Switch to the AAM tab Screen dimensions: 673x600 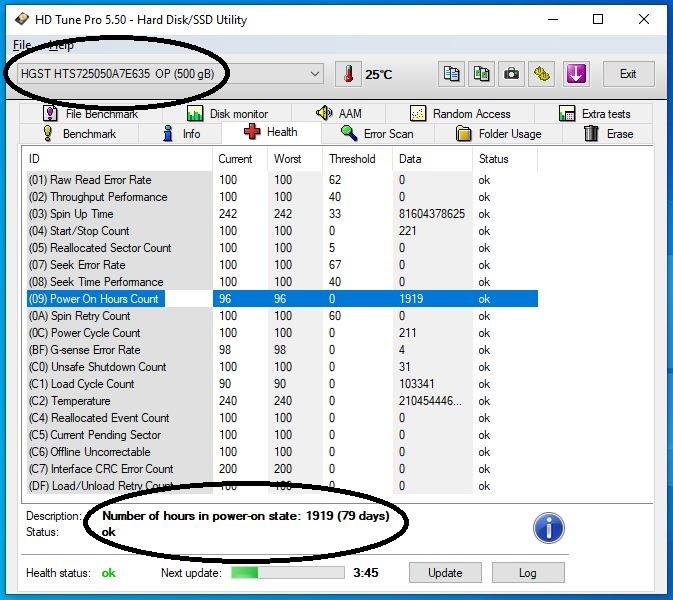(x=339, y=114)
